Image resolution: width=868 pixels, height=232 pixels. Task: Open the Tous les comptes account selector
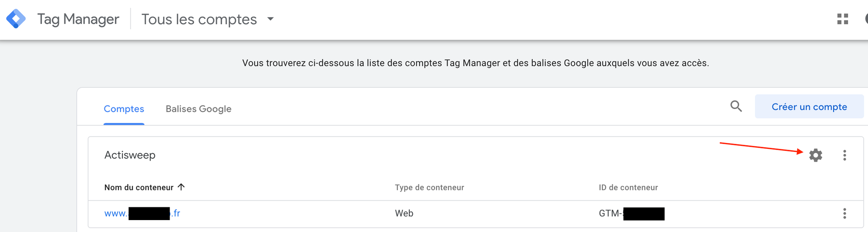199,20
